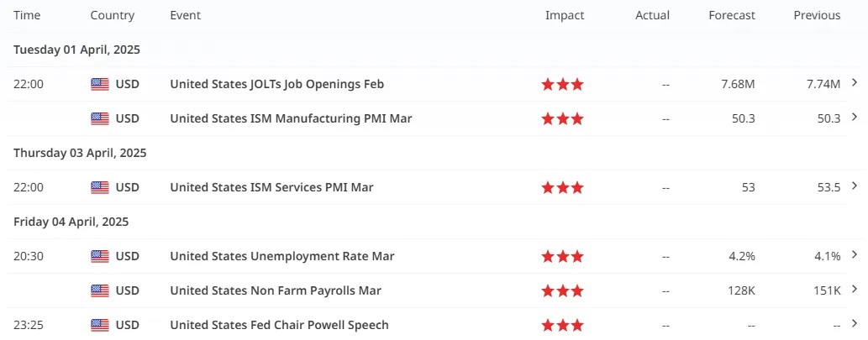Viewport: 868px width, 340px height.
Task: Expand the Unemployment Rate Mar row
Action: (x=855, y=255)
